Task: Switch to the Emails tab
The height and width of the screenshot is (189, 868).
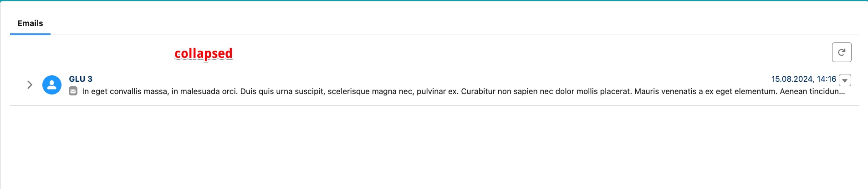Action: click(x=30, y=23)
